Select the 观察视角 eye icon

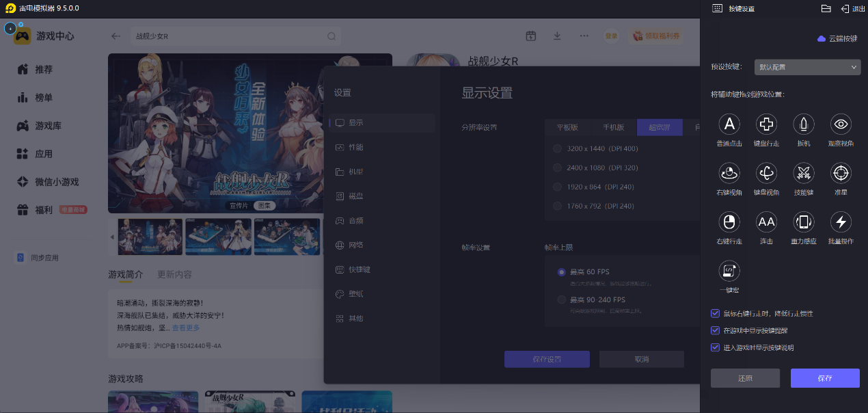[x=841, y=124]
